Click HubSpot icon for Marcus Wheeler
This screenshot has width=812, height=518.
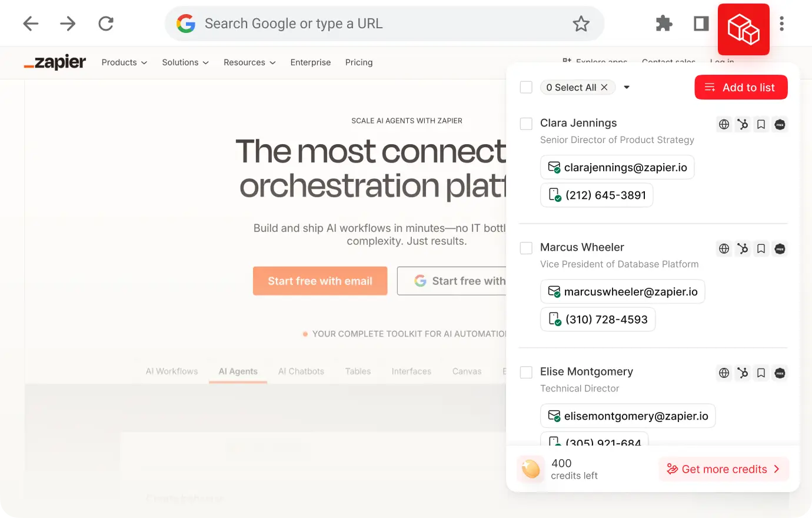pos(743,248)
